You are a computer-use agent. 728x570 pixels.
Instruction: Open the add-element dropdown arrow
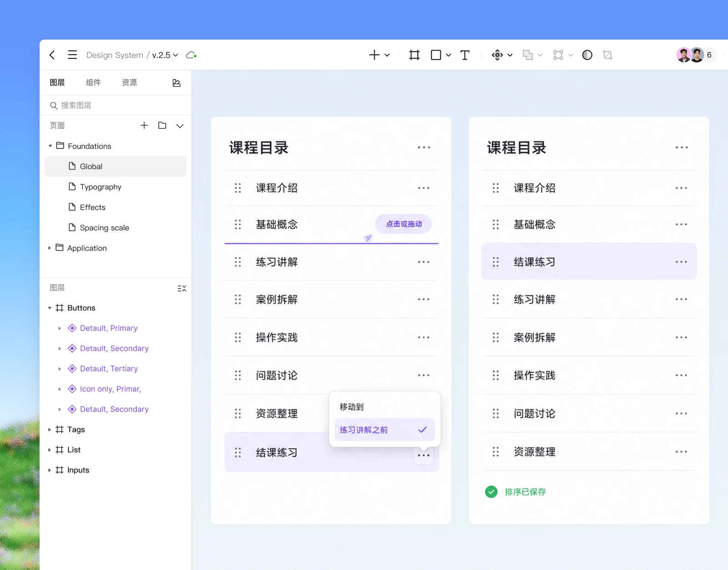coord(387,55)
